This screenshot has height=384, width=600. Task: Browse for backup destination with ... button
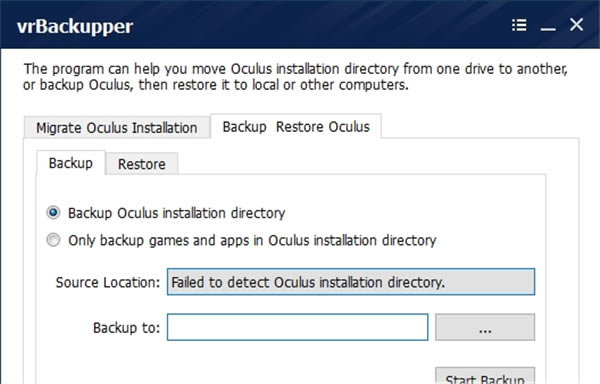click(485, 327)
